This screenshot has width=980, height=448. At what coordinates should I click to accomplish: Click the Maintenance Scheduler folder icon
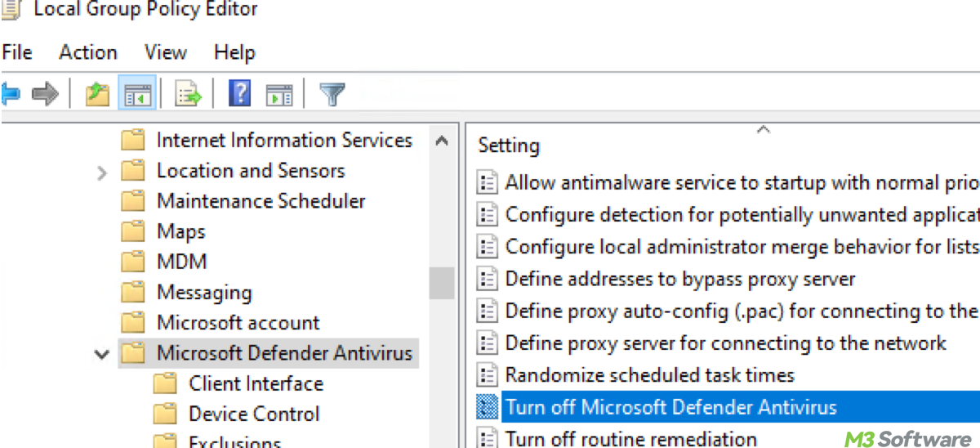coord(133,201)
